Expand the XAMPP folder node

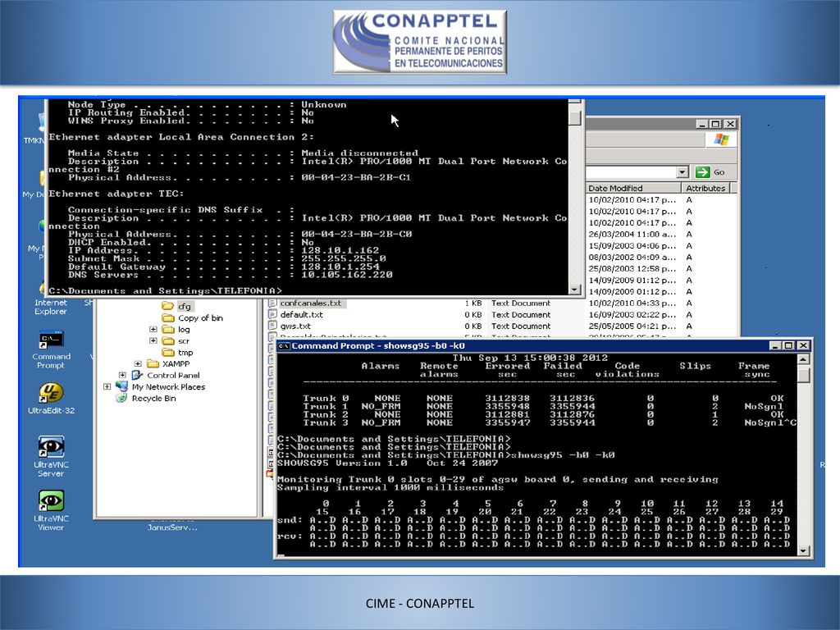138,363
